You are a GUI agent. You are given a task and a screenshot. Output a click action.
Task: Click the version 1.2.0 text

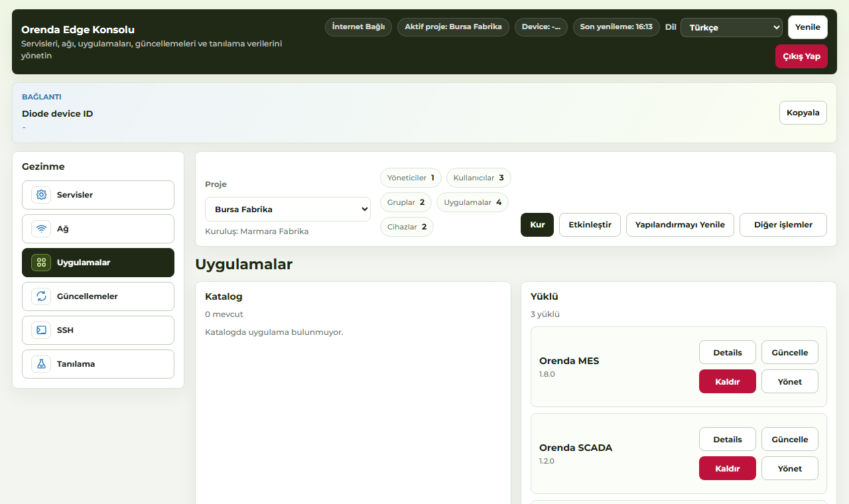[547, 461]
